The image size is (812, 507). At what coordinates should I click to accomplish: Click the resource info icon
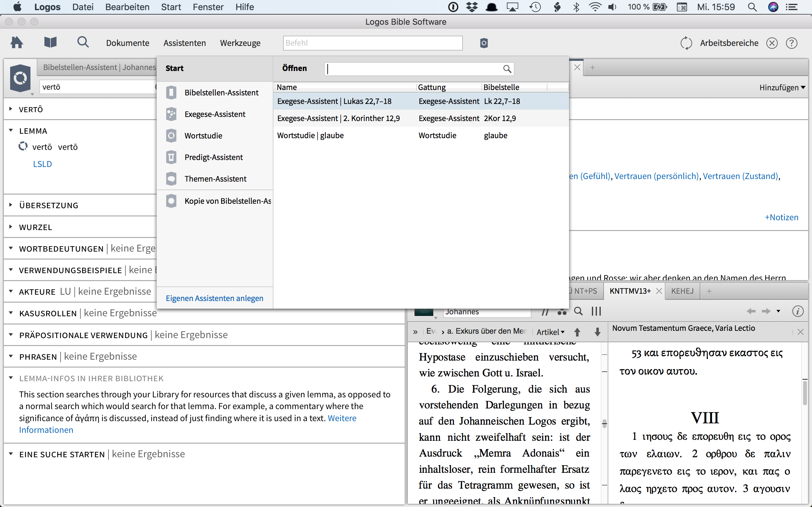click(798, 311)
